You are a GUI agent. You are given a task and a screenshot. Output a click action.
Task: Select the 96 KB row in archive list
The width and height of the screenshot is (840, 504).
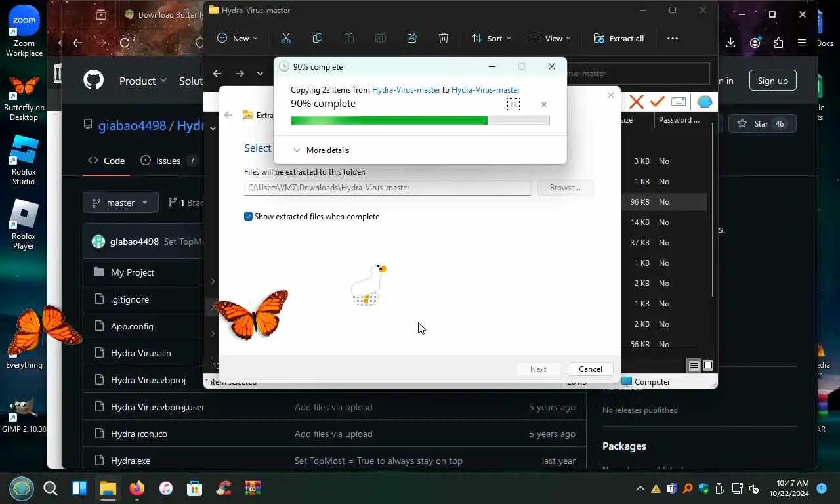tap(664, 202)
